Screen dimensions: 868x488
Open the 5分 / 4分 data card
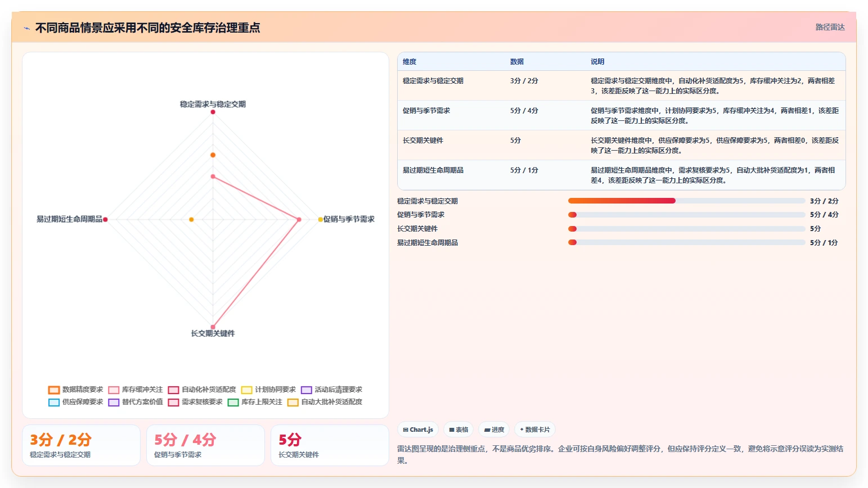205,445
